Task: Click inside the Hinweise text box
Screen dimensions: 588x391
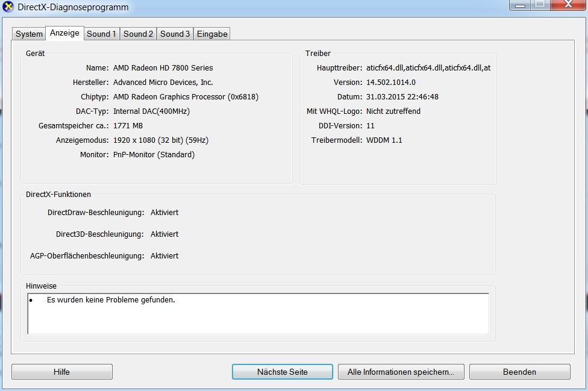Action: (258, 313)
